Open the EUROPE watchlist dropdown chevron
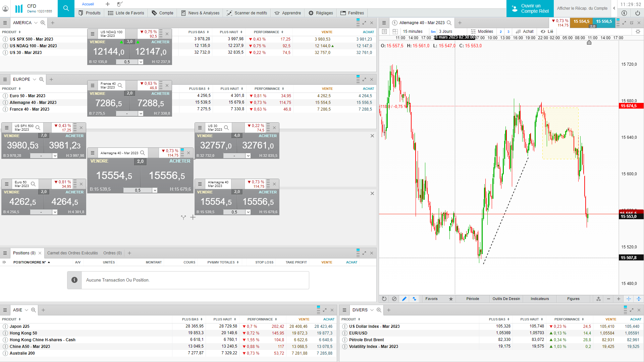This screenshot has height=362, width=644. [34, 79]
